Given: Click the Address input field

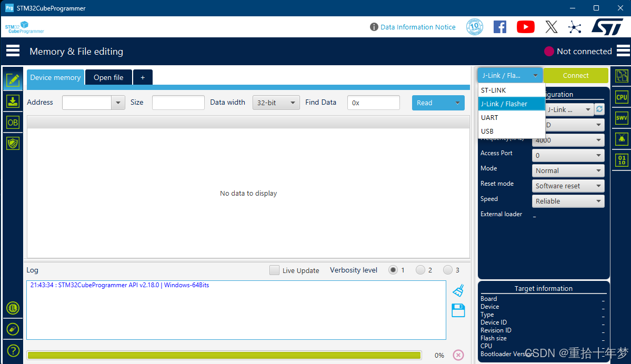Looking at the screenshot, I should (x=86, y=103).
